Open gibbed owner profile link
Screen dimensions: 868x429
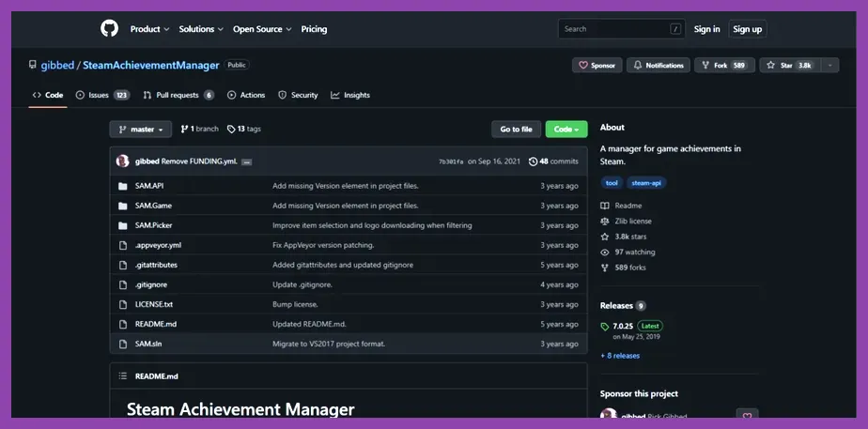point(57,65)
